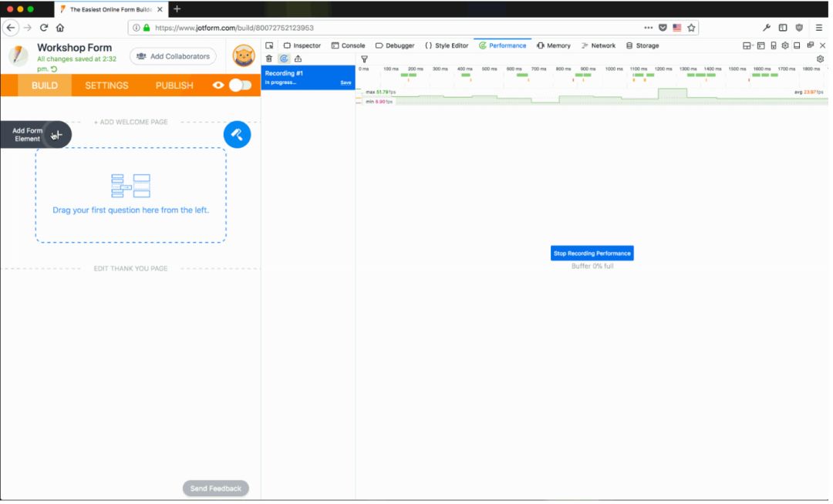Dock DevTools to the bottom
This screenshot has width=833, height=504.
coord(797,45)
